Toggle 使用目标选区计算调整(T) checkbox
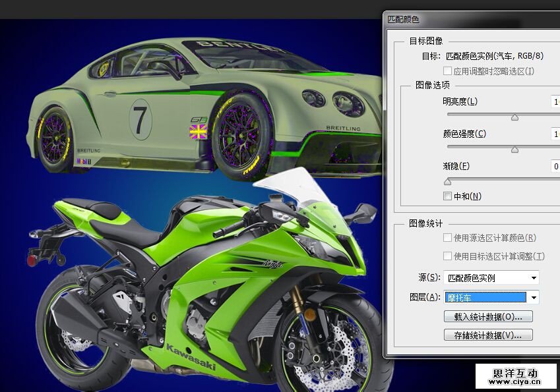This screenshot has height=392, width=560. coord(448,256)
